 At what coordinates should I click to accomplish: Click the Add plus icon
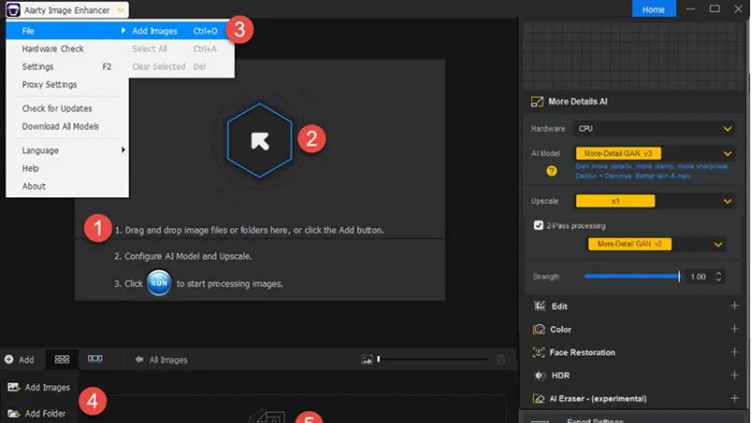tap(9, 359)
